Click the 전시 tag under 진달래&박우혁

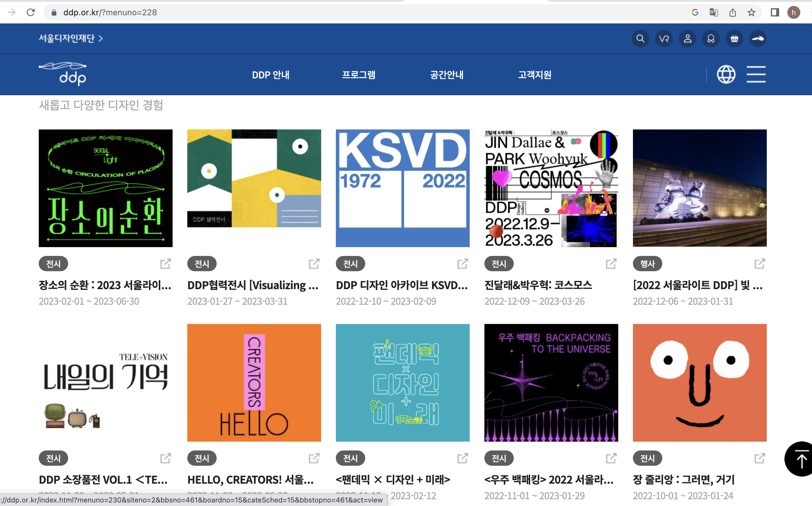tap(499, 264)
